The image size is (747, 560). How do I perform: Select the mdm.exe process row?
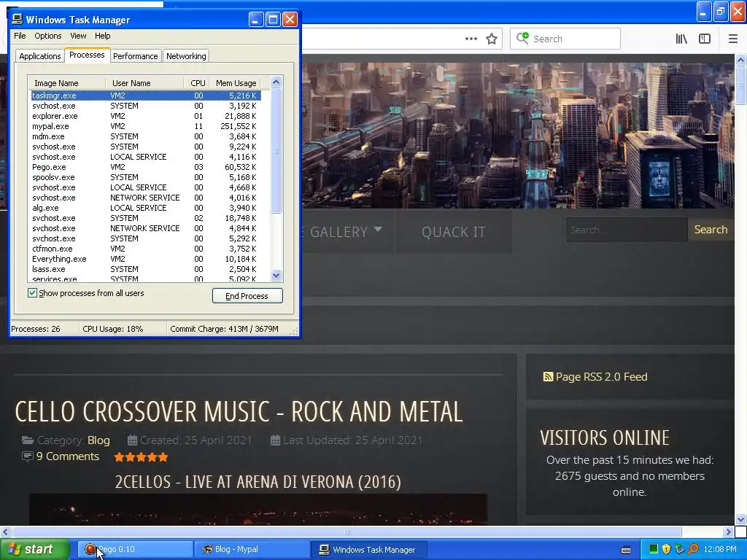coord(145,136)
